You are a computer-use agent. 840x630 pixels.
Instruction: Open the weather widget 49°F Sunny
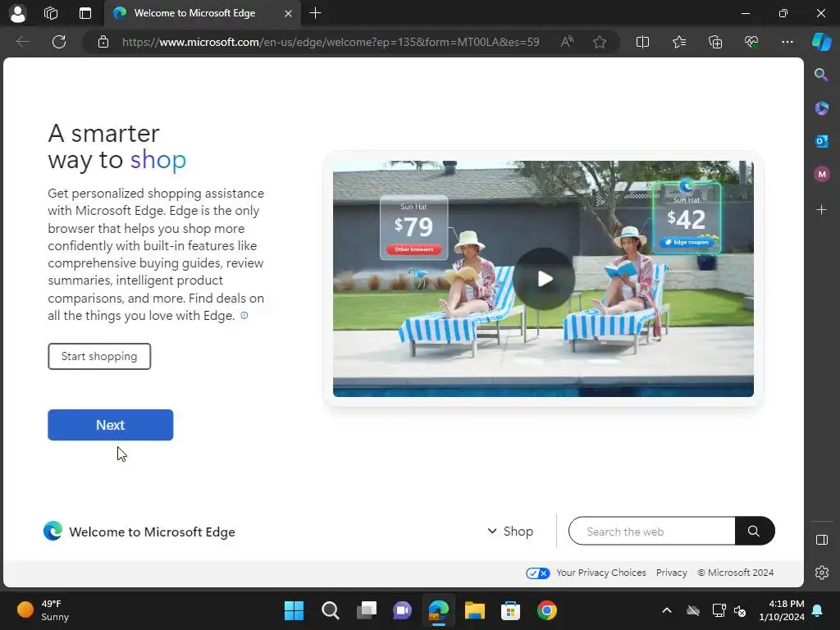43,610
